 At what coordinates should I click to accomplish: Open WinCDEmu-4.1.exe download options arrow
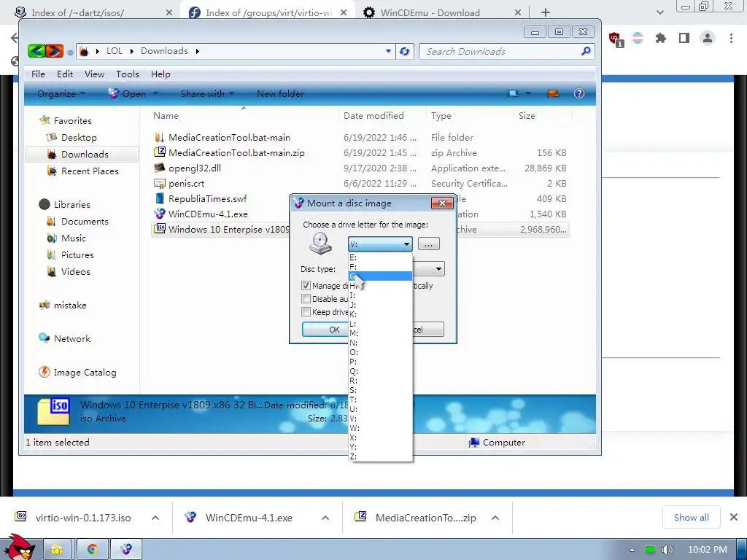pyautogui.click(x=325, y=518)
